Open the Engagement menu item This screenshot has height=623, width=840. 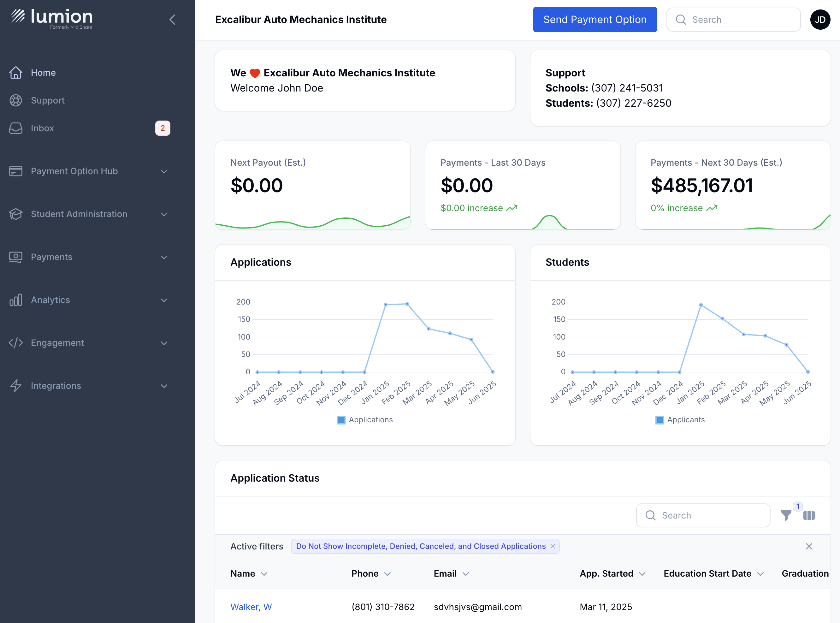[x=89, y=343]
